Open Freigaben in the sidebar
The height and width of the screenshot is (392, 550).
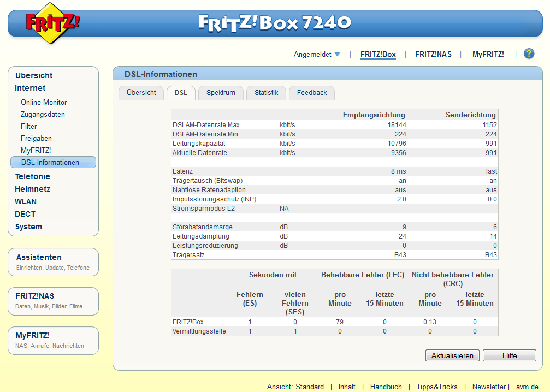(x=36, y=138)
